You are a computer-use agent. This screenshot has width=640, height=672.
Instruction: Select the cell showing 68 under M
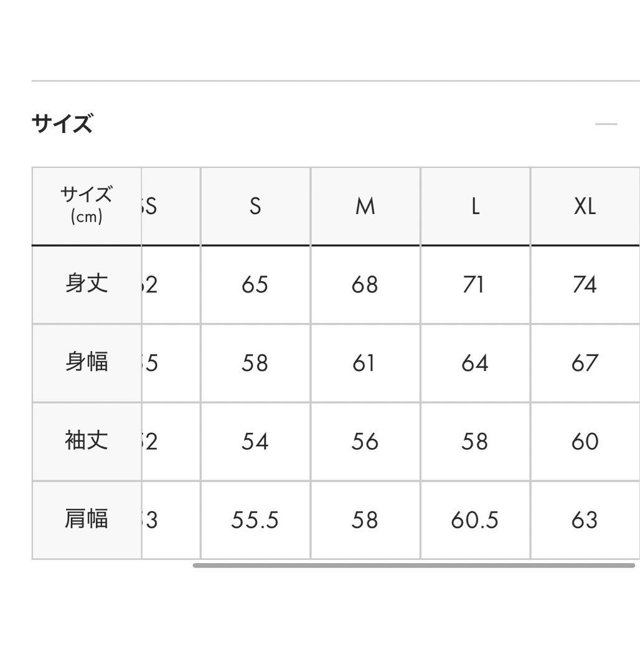point(364,284)
